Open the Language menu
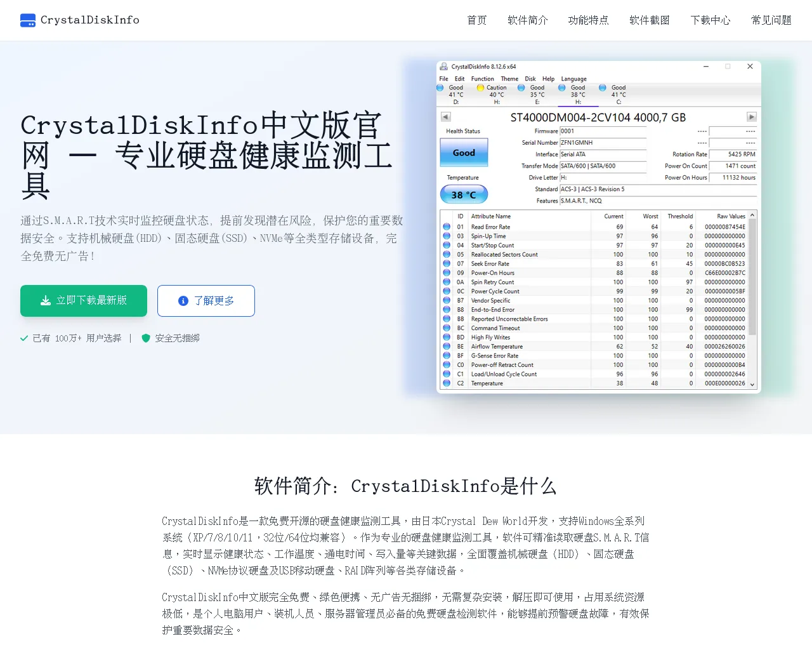This screenshot has width=812, height=650. 574,79
